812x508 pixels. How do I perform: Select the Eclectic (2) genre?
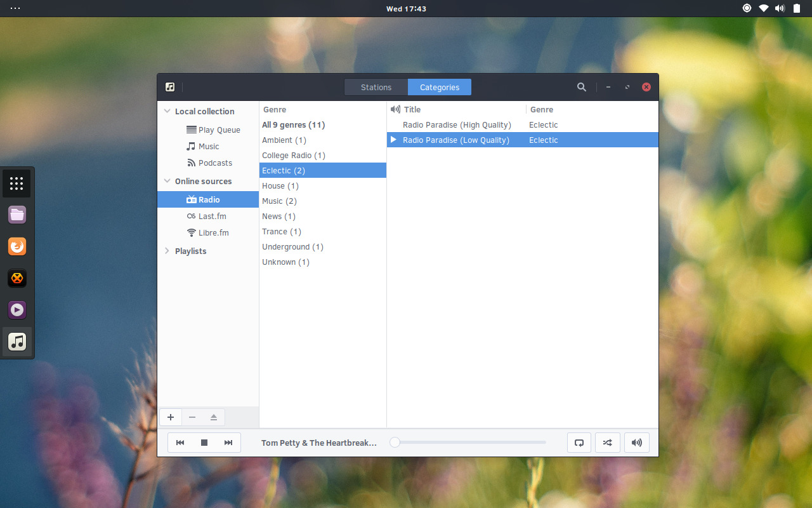coord(323,170)
